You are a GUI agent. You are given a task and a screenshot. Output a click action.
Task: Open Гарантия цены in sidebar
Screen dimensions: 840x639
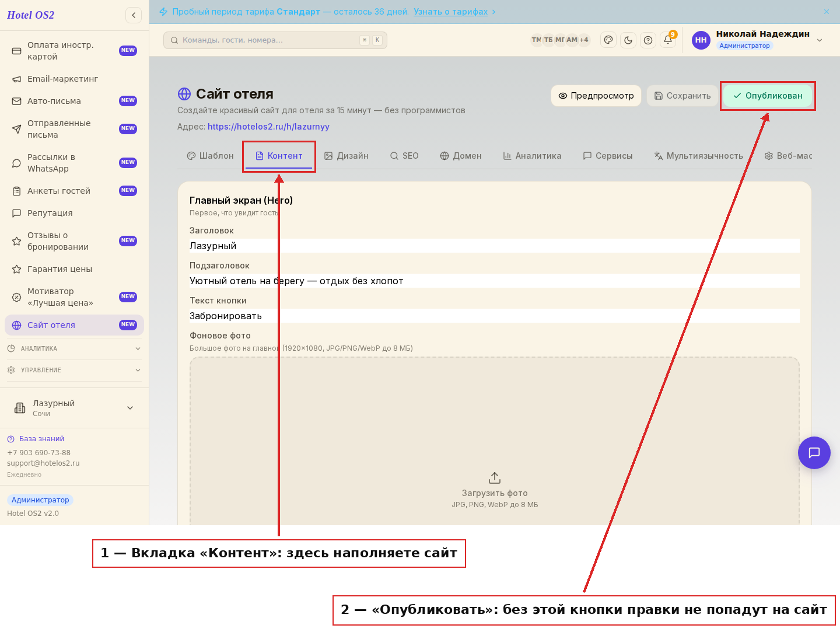coord(74,269)
